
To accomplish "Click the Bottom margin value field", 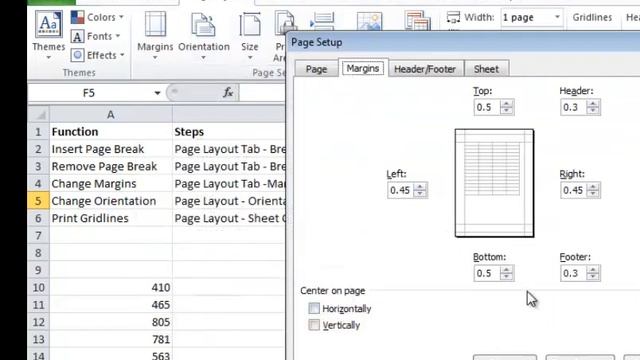I will click(x=487, y=273).
